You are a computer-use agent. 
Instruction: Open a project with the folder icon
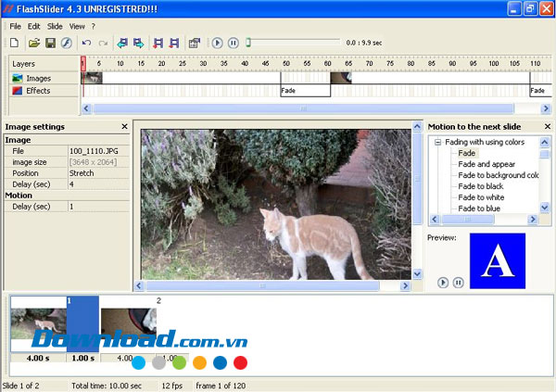click(x=33, y=43)
